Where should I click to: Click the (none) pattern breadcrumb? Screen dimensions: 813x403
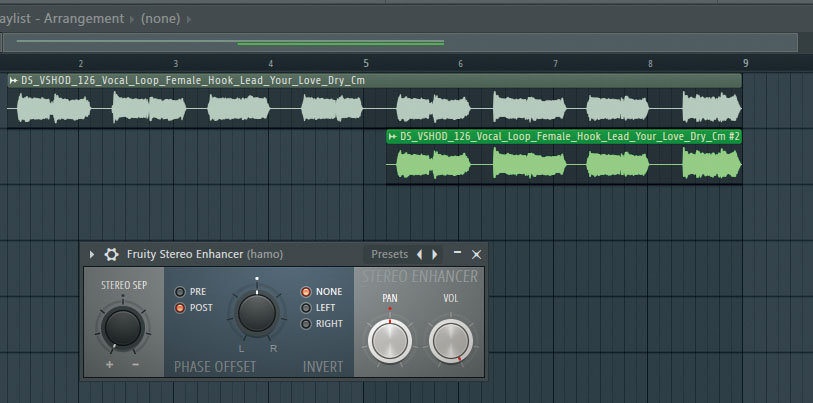(x=161, y=19)
